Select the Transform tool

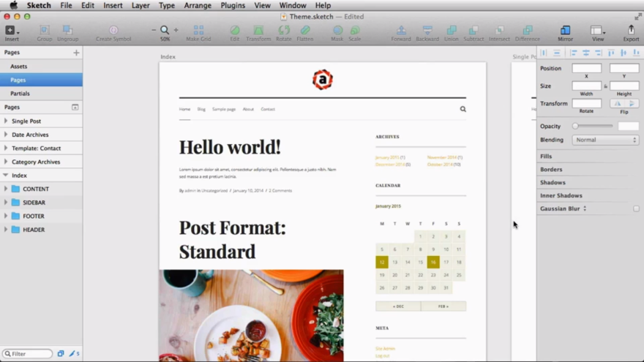[258, 32]
